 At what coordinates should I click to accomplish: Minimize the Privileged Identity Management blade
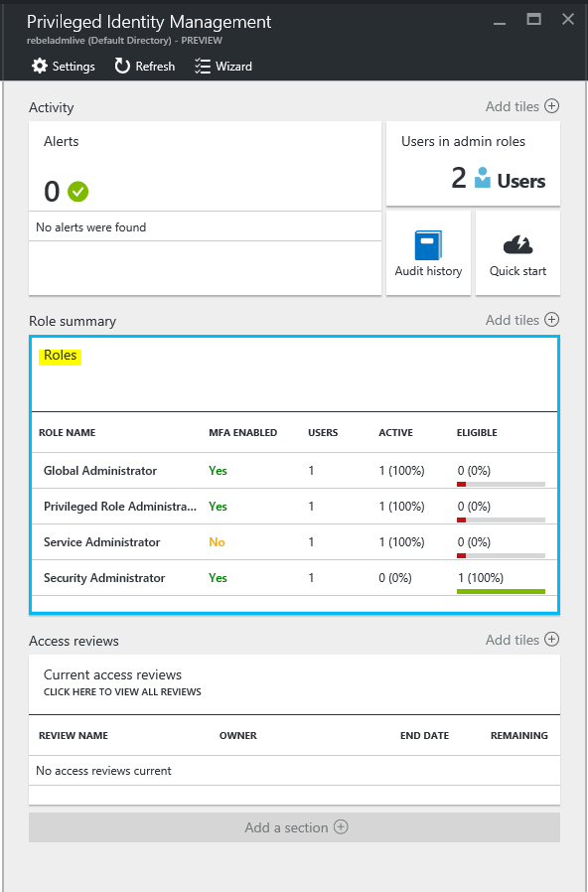tap(500, 23)
